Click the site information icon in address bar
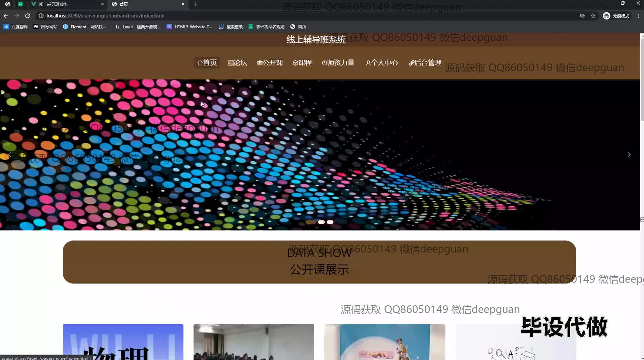The width and height of the screenshot is (644, 360). (x=41, y=16)
